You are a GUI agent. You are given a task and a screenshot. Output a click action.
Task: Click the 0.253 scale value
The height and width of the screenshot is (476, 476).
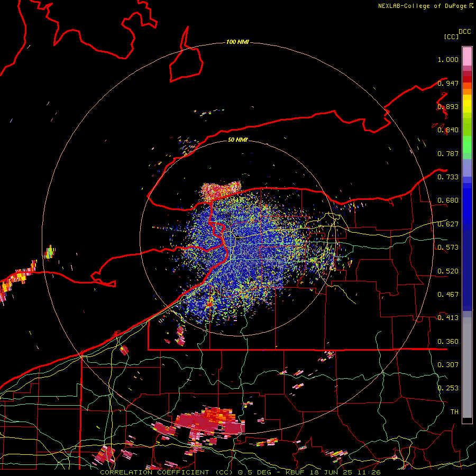click(448, 388)
